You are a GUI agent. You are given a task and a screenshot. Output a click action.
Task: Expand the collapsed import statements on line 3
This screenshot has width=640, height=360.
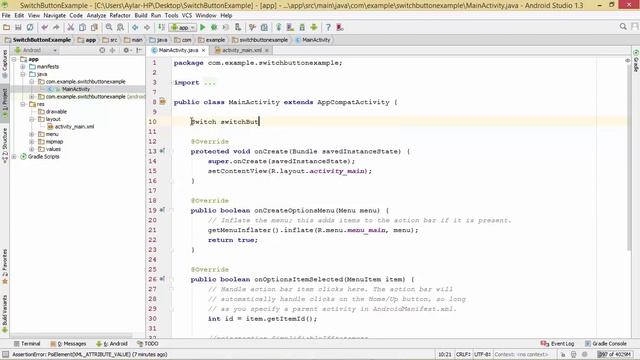209,82
